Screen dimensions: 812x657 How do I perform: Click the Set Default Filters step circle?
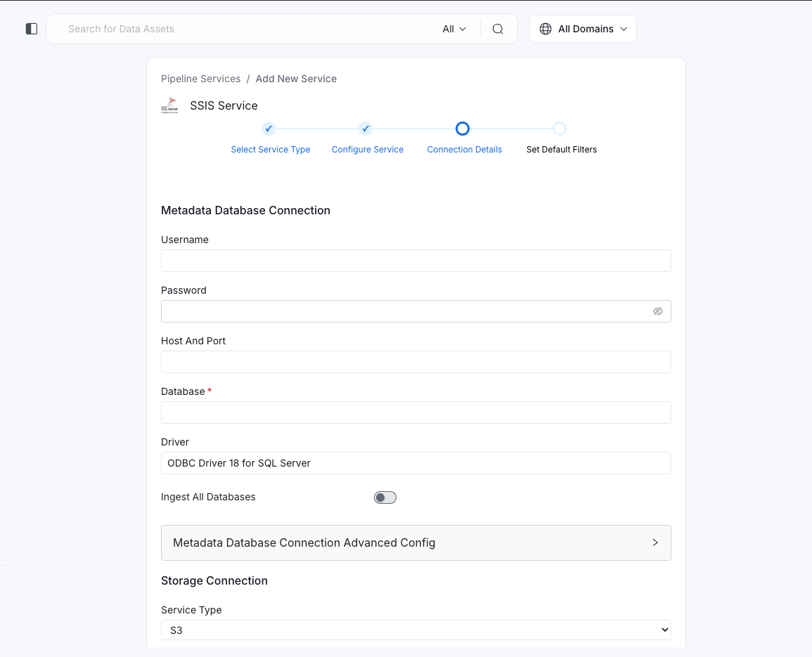pos(560,129)
